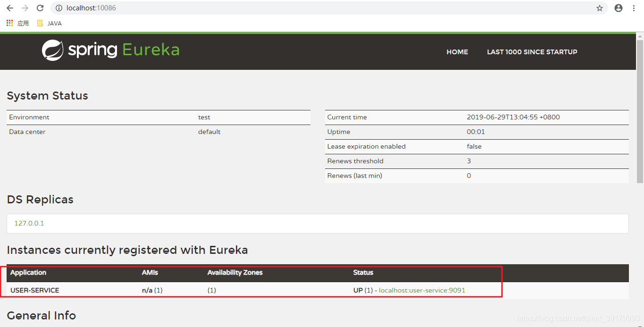This screenshot has height=327, width=644.
Task: Click the browser forward arrow
Action: (x=25, y=8)
